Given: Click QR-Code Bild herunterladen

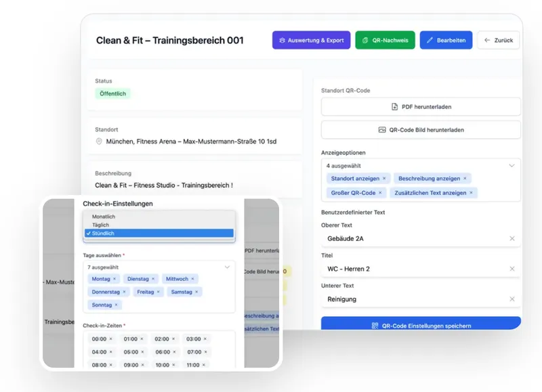Looking at the screenshot, I should point(421,130).
